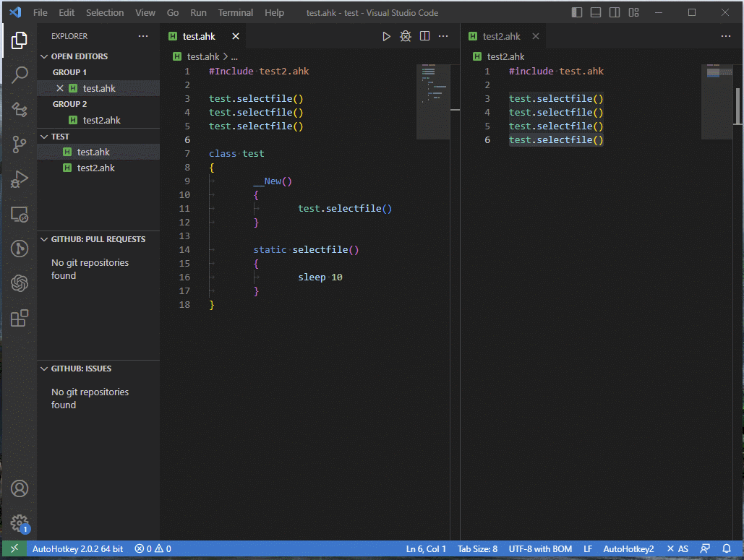
Task: Click Ln 6, Col 1 to go to line
Action: click(425, 548)
